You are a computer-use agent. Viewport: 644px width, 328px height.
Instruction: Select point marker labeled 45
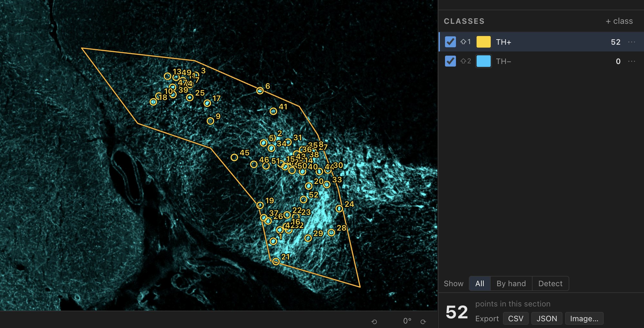coord(234,157)
